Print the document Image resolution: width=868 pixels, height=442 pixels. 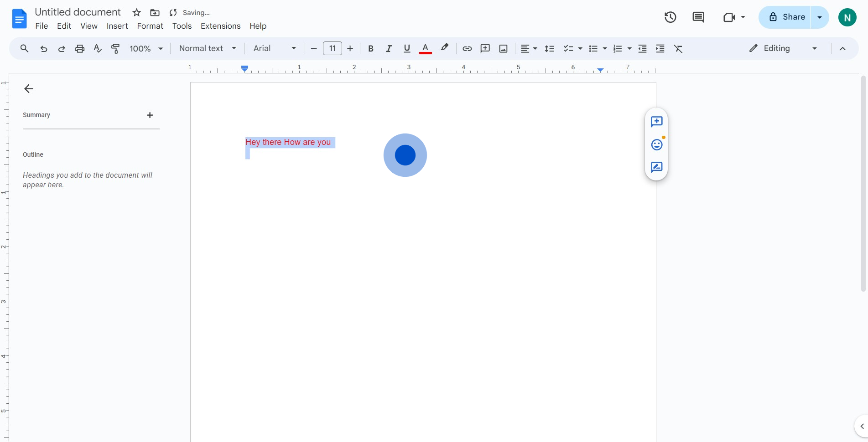tap(80, 48)
